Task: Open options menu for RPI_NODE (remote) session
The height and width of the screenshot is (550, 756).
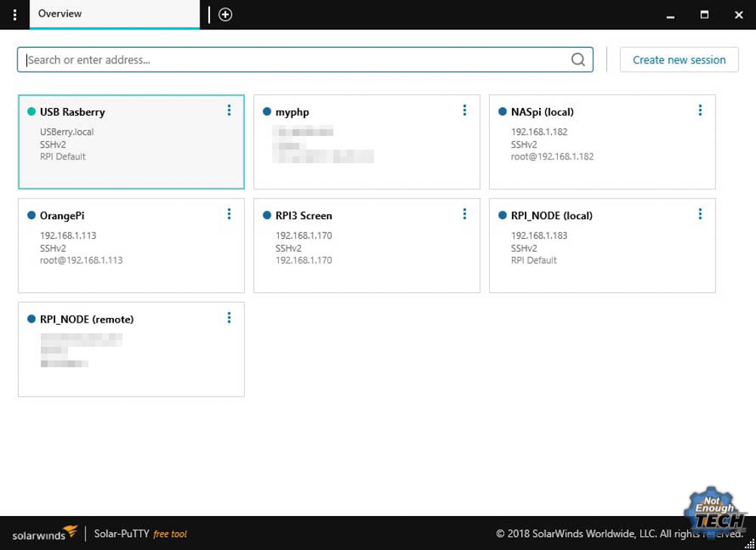Action: coord(229,317)
